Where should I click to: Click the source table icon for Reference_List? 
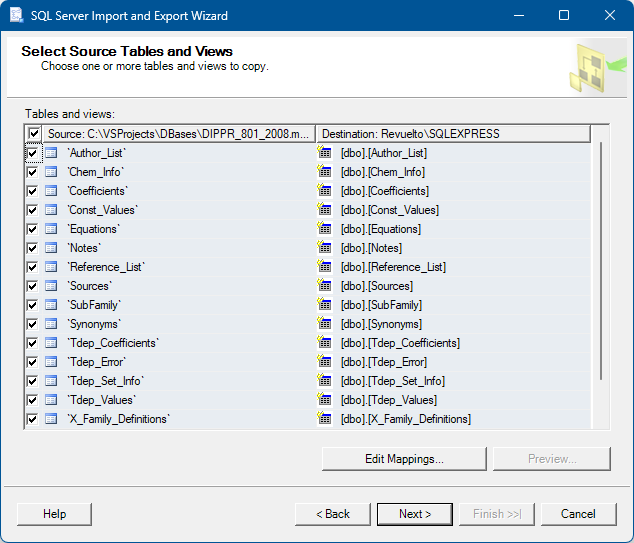pos(51,267)
